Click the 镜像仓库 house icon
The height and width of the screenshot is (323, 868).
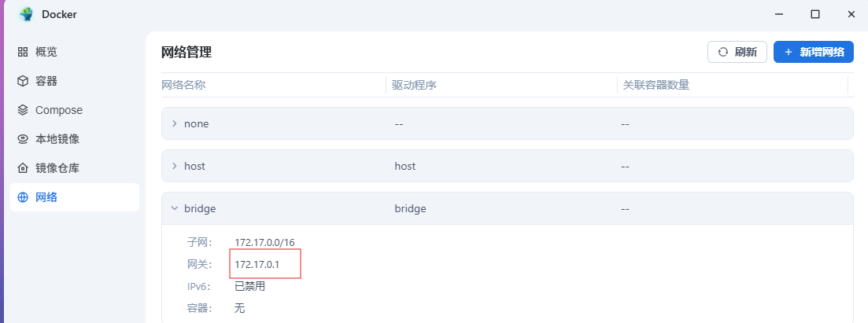[x=23, y=168]
